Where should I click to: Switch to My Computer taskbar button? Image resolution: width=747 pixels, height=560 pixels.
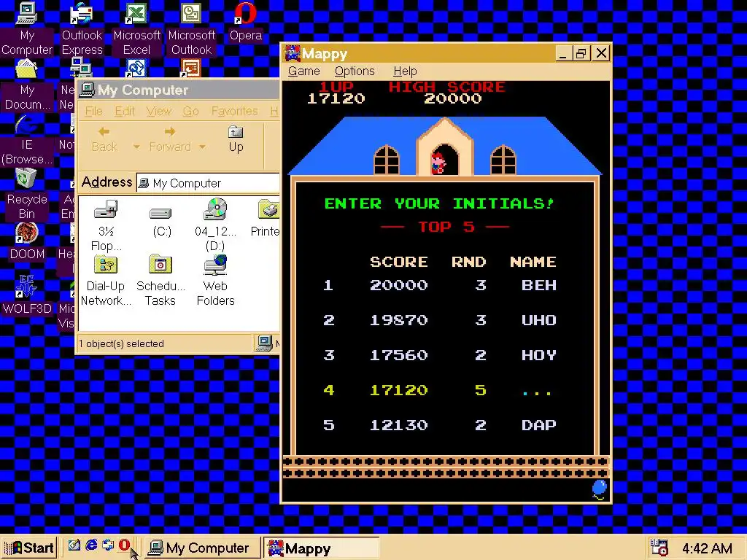pyautogui.click(x=202, y=548)
